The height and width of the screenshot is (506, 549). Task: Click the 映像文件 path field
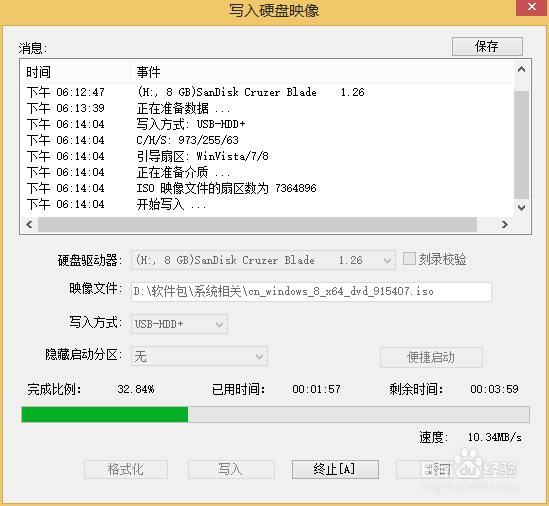point(311,292)
